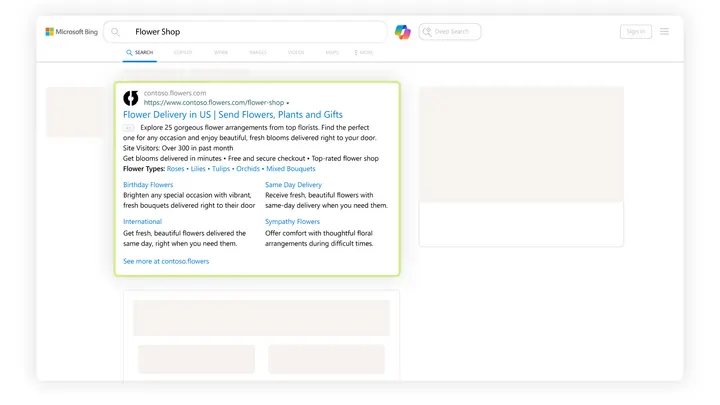Viewport: 720px width, 405px height.
Task: Click the Sign in button
Action: (636, 31)
